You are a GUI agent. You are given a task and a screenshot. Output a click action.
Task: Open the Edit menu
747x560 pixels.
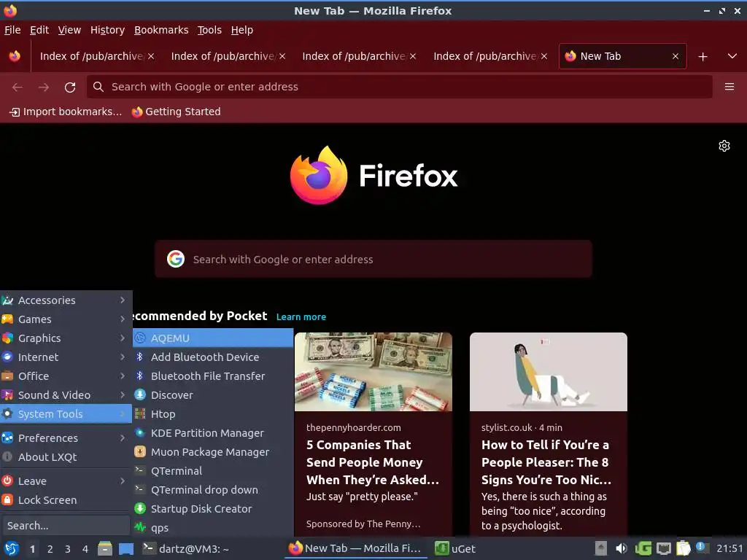(39, 30)
